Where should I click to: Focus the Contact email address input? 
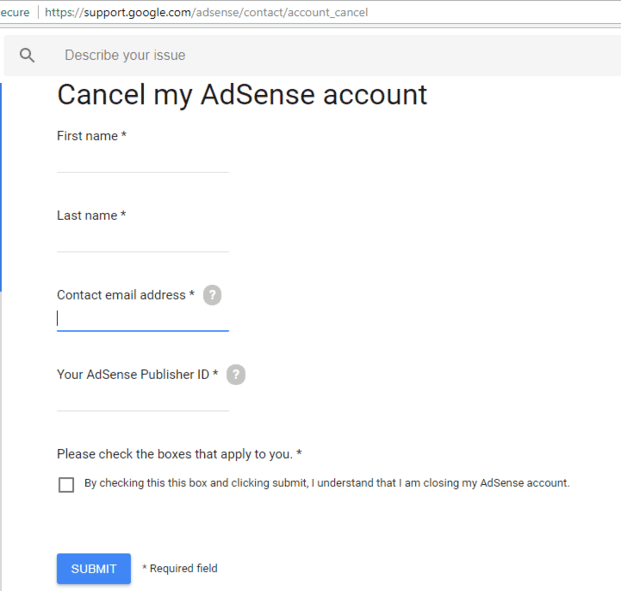pos(142,319)
